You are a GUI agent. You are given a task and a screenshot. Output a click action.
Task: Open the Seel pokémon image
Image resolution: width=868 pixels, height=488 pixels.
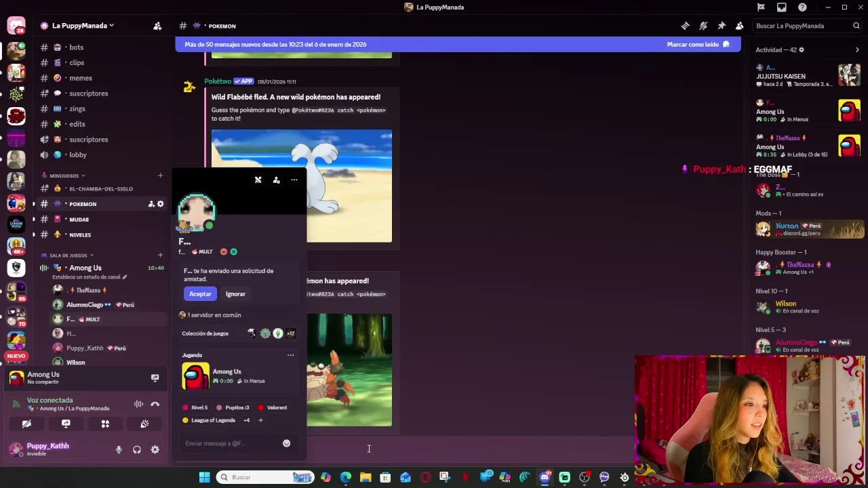pyautogui.click(x=302, y=186)
